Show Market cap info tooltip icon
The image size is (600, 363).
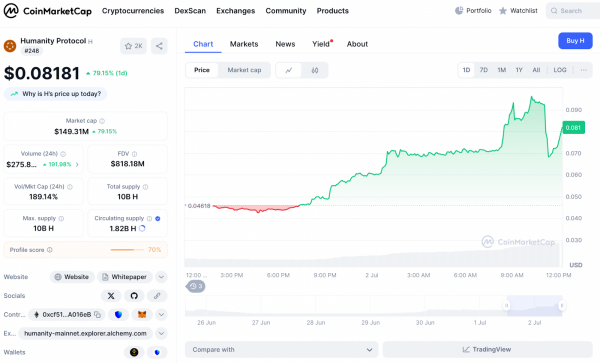102,121
